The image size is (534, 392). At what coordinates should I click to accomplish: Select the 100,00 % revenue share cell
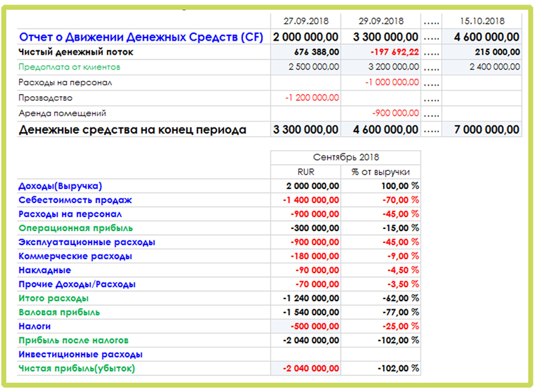(380, 186)
